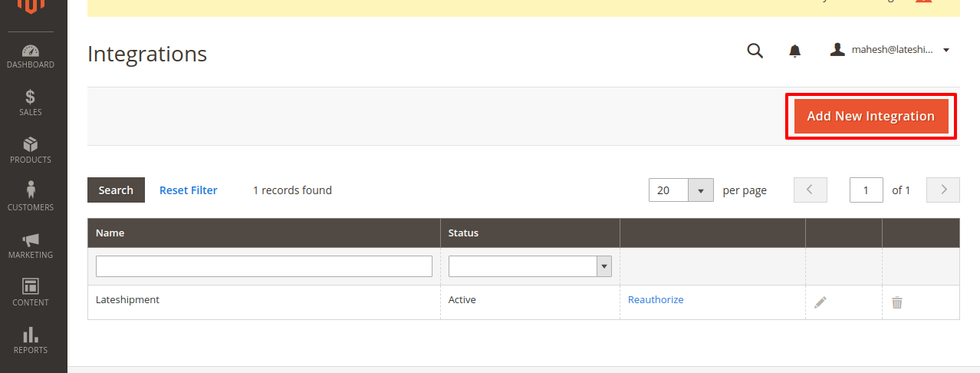Click the Reset Filter link
Viewport: 980px width, 373px height.
(188, 190)
